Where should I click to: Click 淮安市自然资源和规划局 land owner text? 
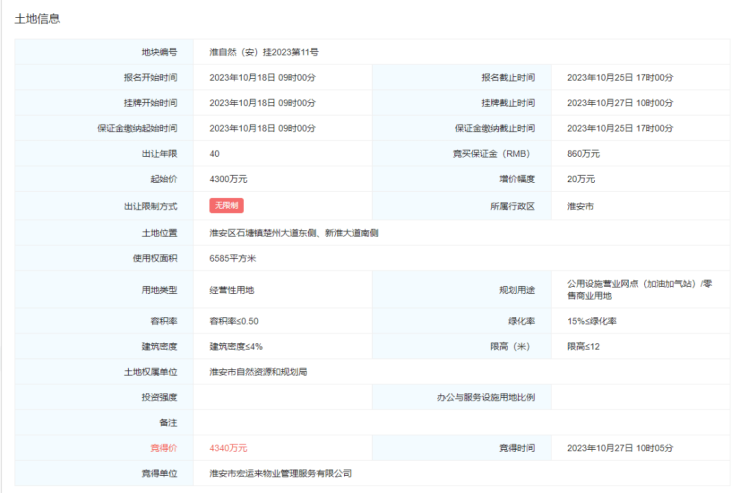coord(258,372)
